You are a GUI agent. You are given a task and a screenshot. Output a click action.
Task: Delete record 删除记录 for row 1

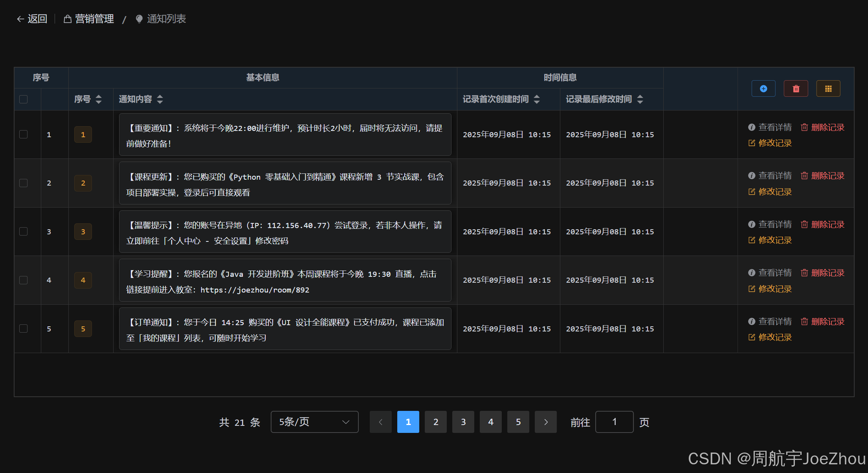coord(823,127)
